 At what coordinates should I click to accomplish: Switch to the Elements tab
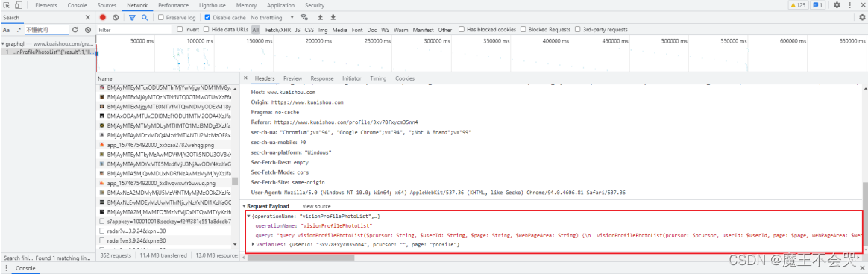(46, 5)
